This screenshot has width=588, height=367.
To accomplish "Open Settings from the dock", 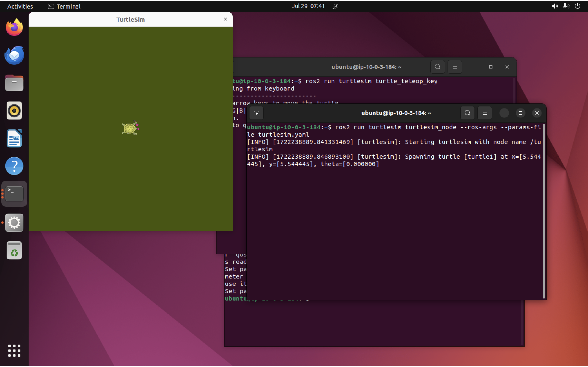I will [x=14, y=223].
